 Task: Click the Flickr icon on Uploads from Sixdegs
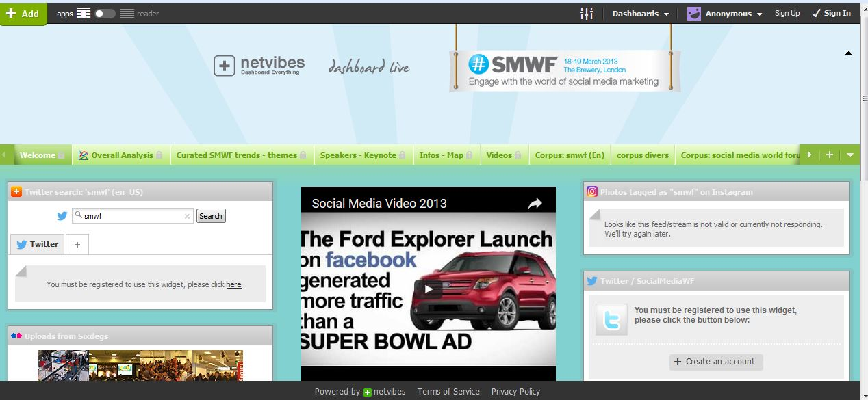(x=16, y=336)
